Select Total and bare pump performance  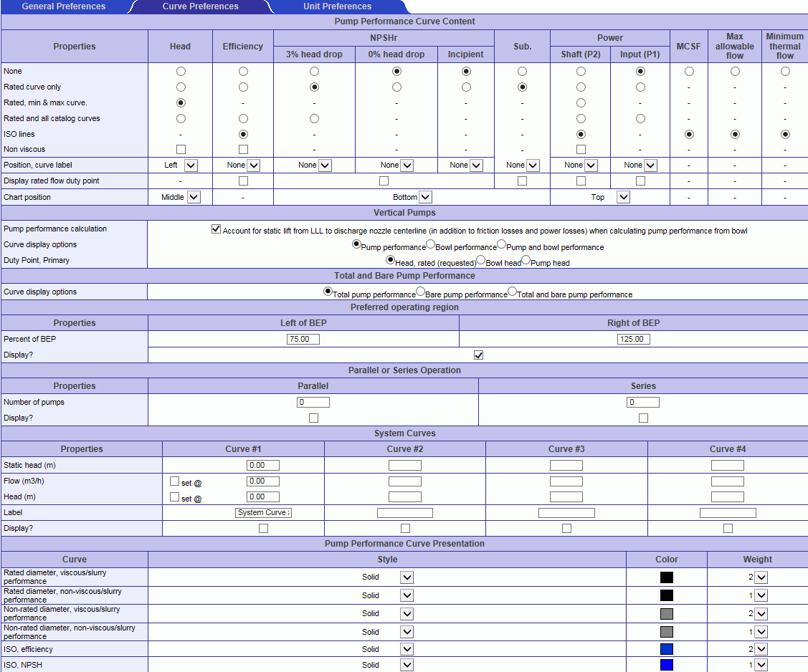point(512,292)
